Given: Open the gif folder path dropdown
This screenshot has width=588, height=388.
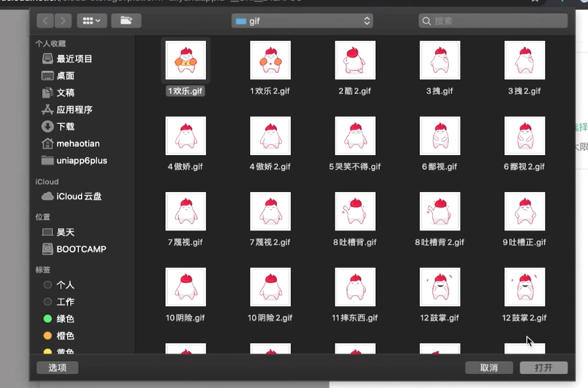Looking at the screenshot, I should pyautogui.click(x=302, y=21).
